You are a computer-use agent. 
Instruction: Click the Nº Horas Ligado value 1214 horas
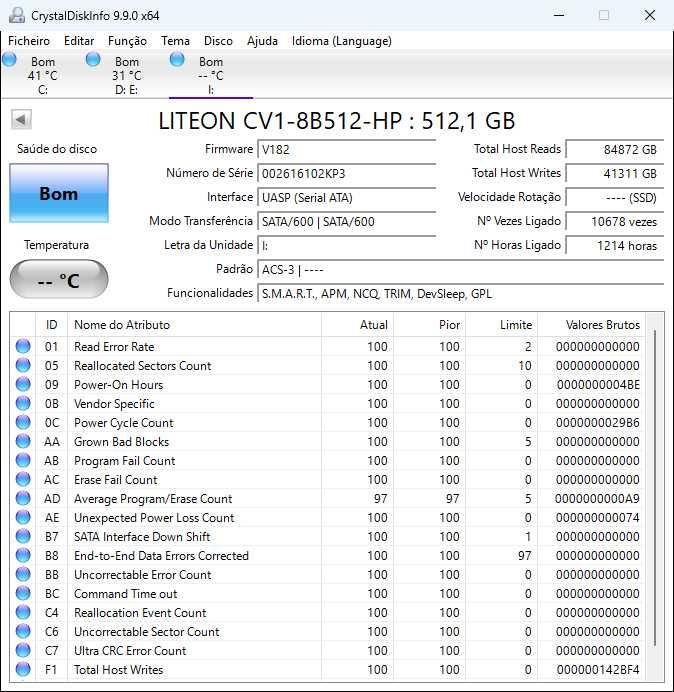[x=614, y=245]
